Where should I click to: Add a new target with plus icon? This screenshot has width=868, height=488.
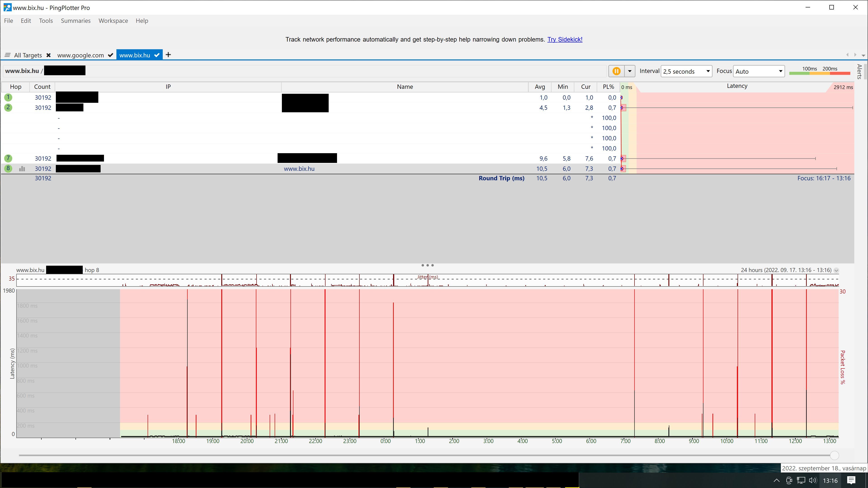pyautogui.click(x=168, y=55)
